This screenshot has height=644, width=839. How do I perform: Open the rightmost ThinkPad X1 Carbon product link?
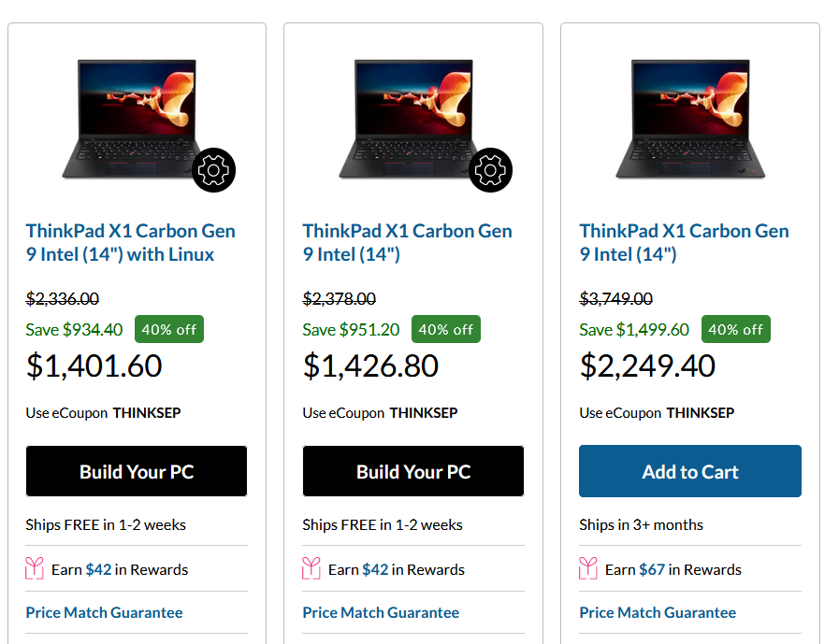(x=684, y=242)
